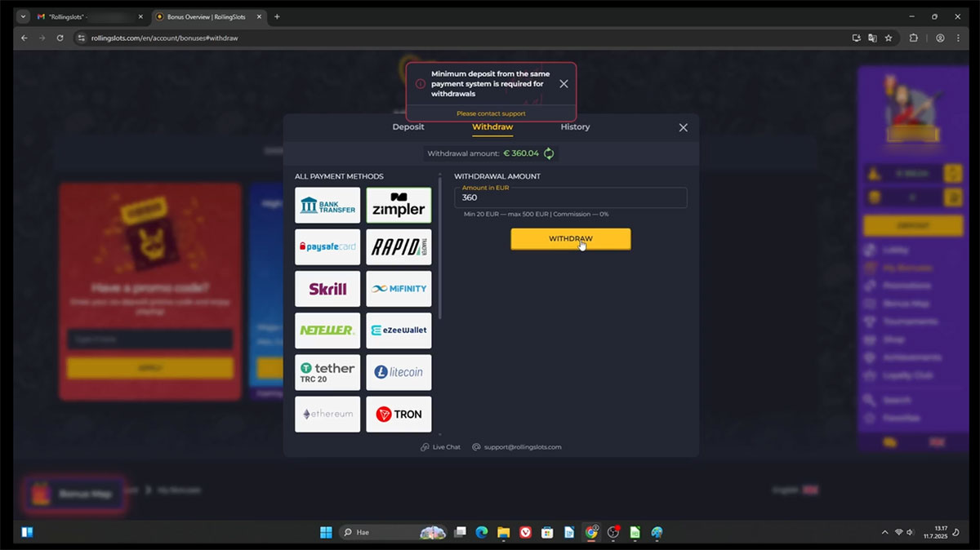Image resolution: width=980 pixels, height=550 pixels.
Task: Choose eZeeWallet payment method
Action: 399,330
